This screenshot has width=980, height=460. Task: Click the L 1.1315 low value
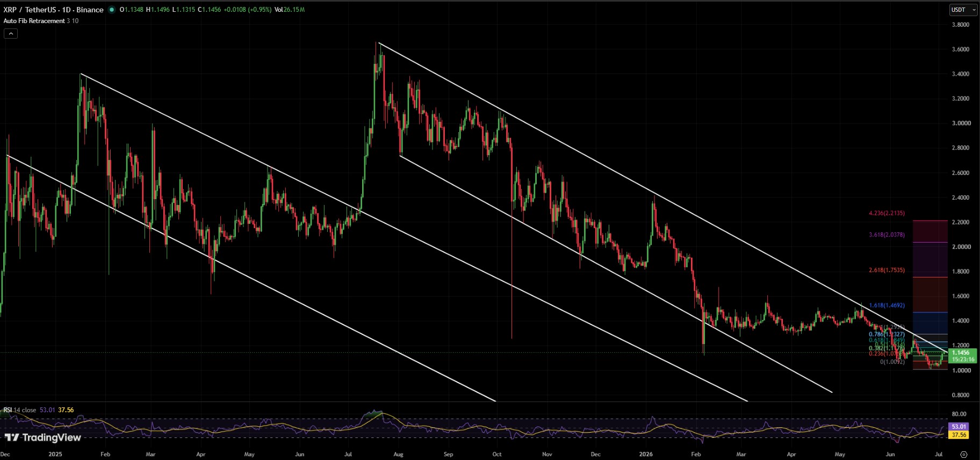[x=184, y=10]
